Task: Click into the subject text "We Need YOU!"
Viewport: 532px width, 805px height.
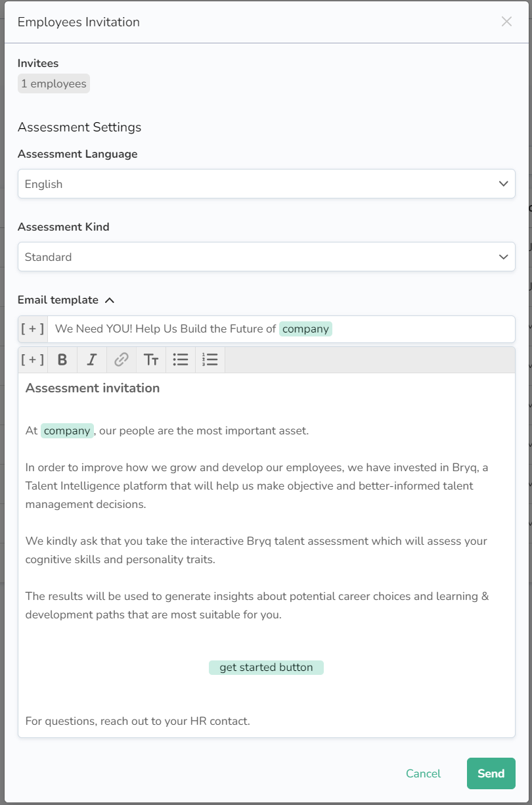Action: (95, 329)
